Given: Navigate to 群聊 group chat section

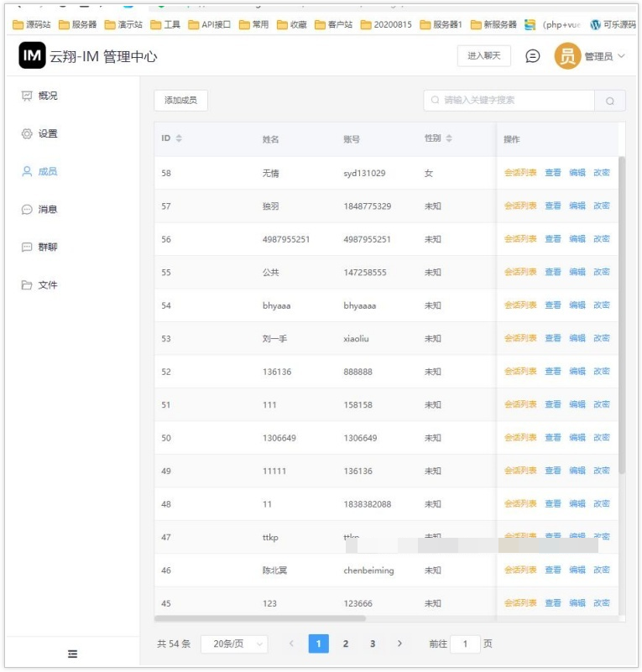Looking at the screenshot, I should [x=48, y=247].
